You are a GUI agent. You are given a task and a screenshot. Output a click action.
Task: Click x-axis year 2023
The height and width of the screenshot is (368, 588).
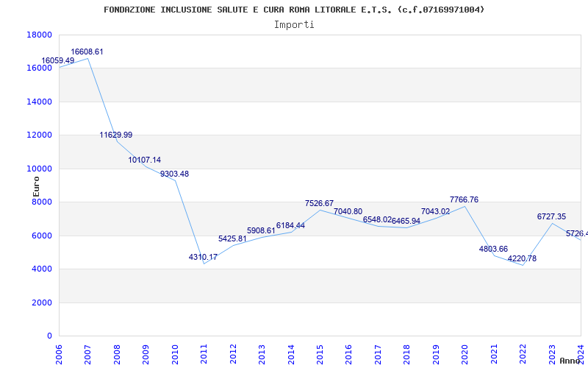[552, 354]
